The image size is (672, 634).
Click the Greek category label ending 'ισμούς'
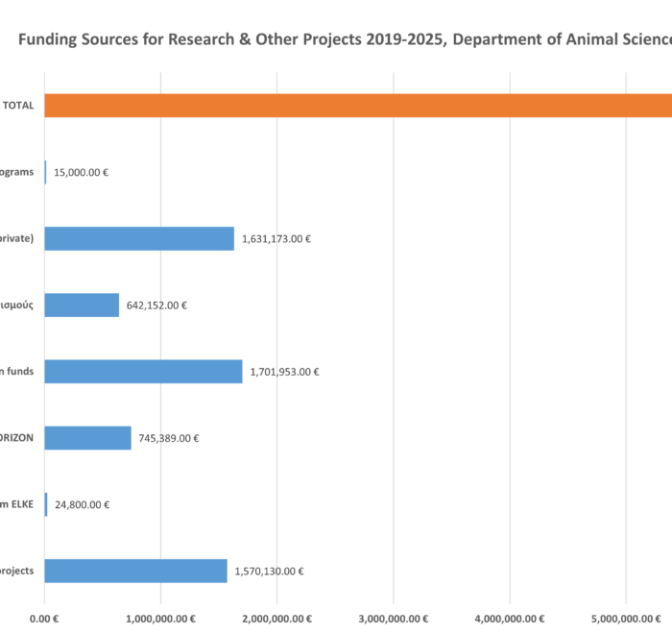coord(16,305)
